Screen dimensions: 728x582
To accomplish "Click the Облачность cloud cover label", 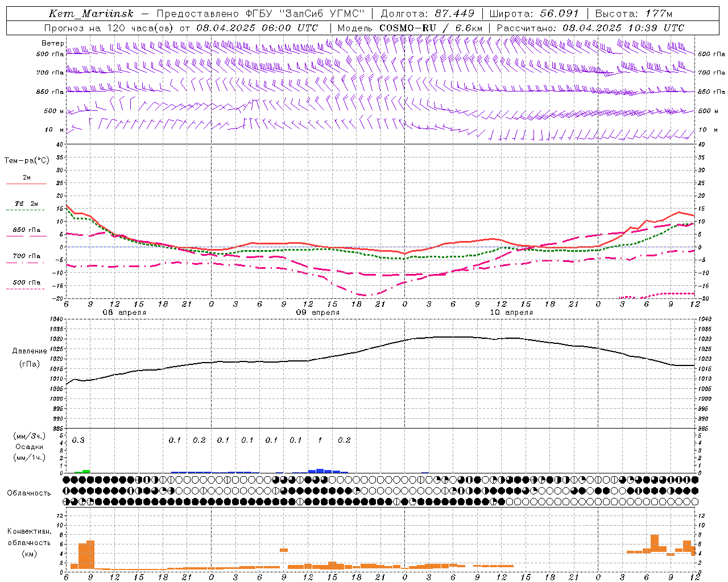I will (x=29, y=493).
